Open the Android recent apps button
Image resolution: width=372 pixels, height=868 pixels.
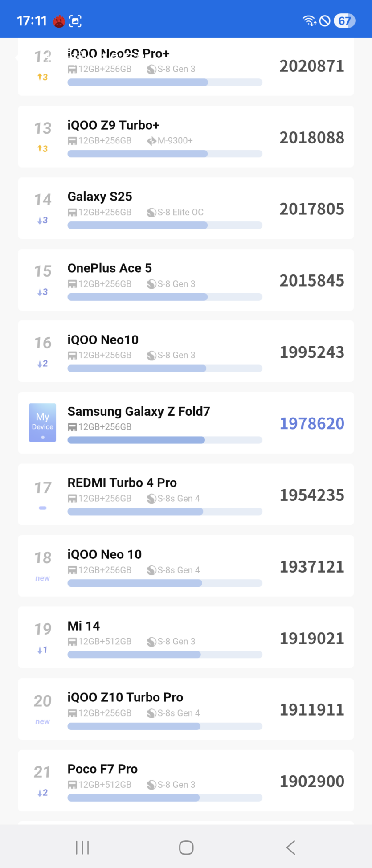point(82,848)
